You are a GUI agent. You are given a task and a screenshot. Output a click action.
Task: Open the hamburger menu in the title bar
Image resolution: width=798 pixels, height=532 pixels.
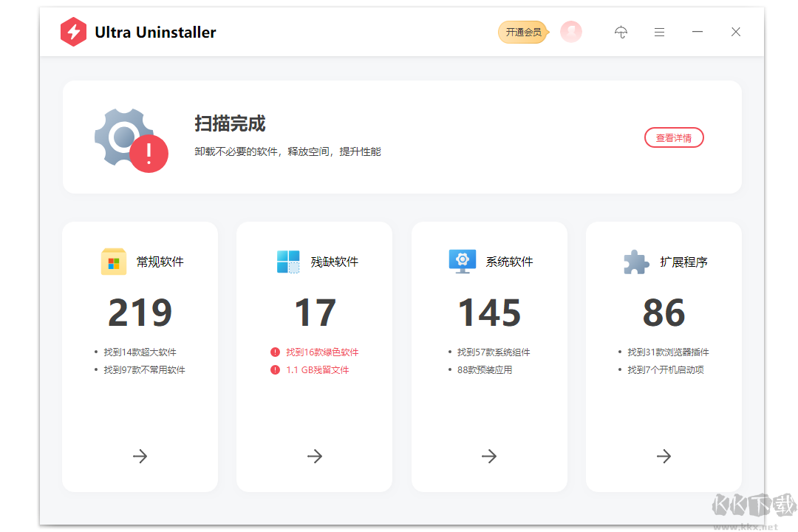click(659, 32)
